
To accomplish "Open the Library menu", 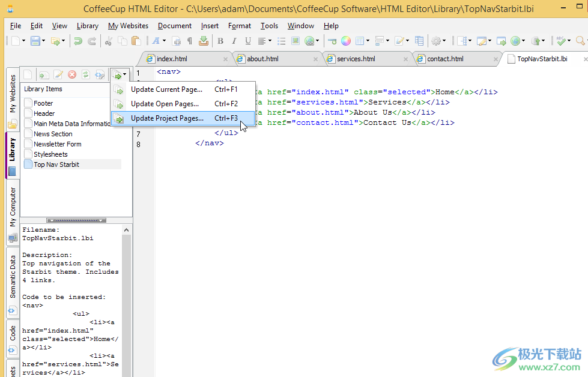I will point(87,26).
